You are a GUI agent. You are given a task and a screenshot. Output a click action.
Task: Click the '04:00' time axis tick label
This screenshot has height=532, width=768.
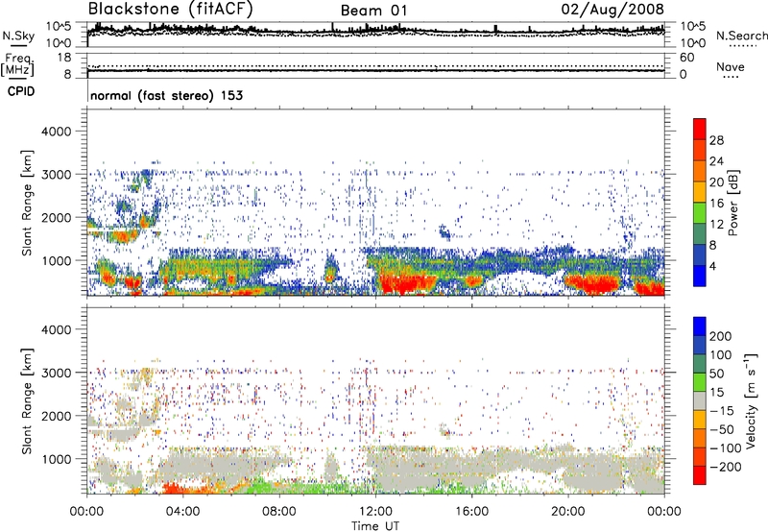(182, 512)
